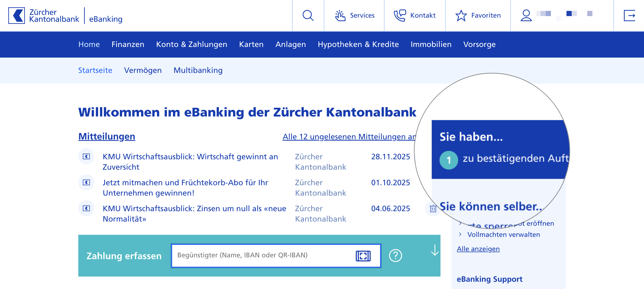This screenshot has height=289, width=644.
Task: Select the Favoriten star icon
Action: [x=461, y=16]
